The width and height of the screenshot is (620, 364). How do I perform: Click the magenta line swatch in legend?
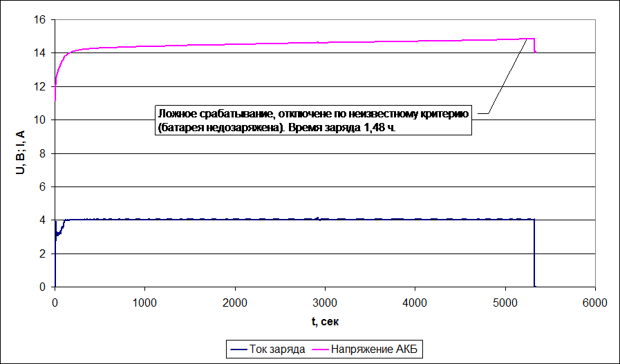point(320,349)
